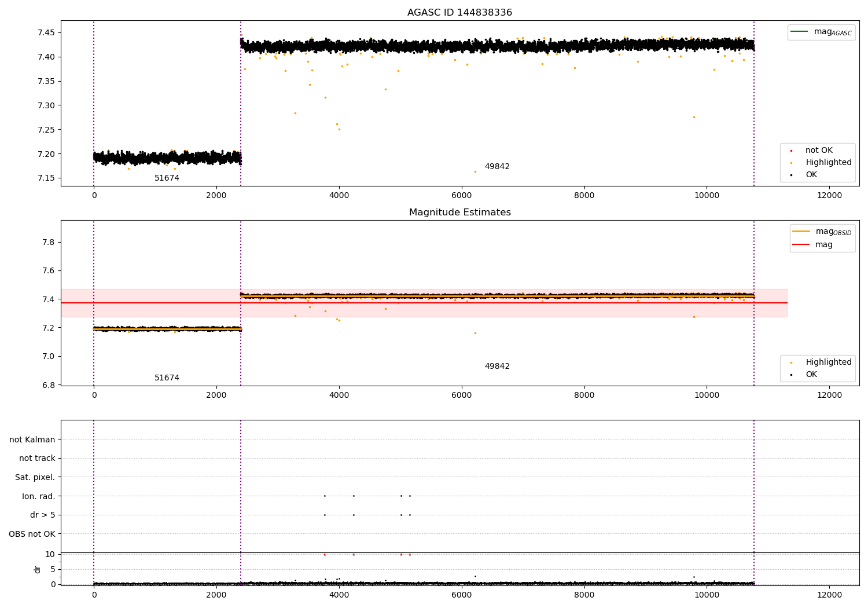
Task: Click the 7.35 y-axis tick label
Action: tap(46, 82)
